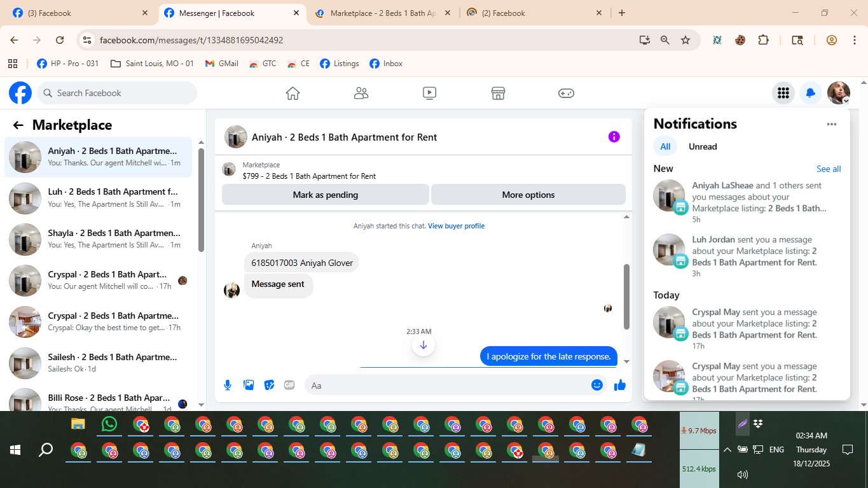Open Windows Action Center notification icon
868x488 pixels.
click(x=847, y=450)
